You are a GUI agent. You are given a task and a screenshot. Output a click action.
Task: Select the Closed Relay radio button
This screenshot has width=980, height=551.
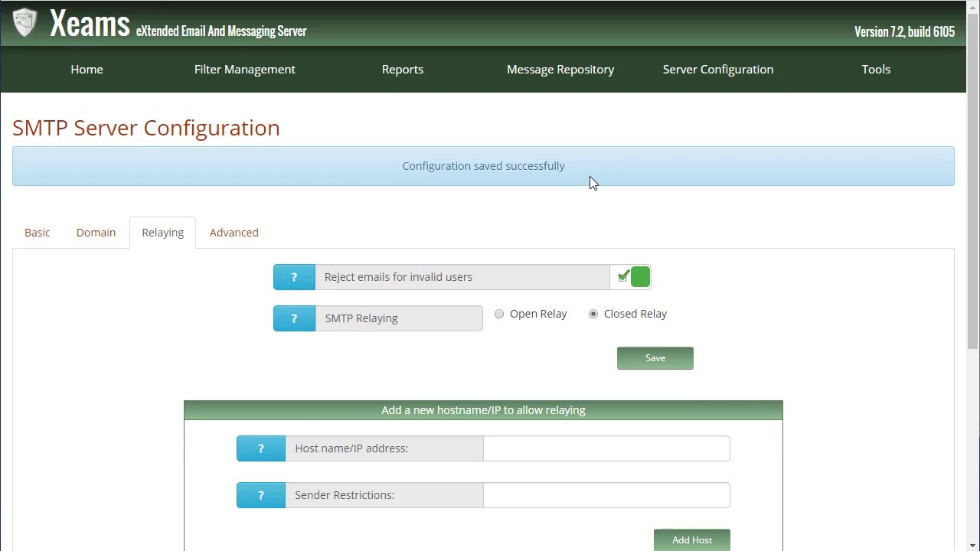(593, 314)
